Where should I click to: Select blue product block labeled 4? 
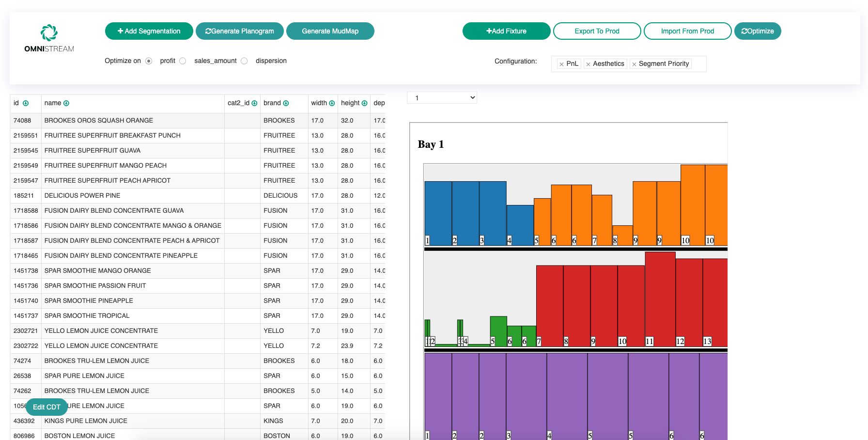(520, 225)
